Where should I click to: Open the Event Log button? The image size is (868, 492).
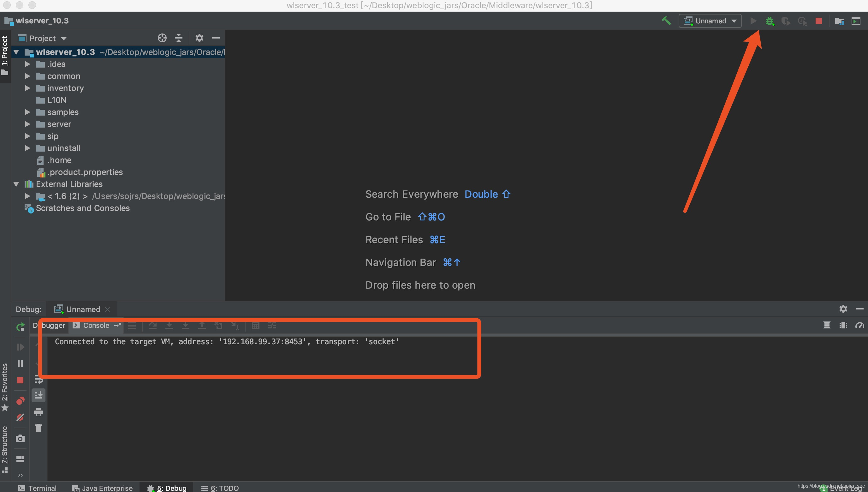[844, 488]
